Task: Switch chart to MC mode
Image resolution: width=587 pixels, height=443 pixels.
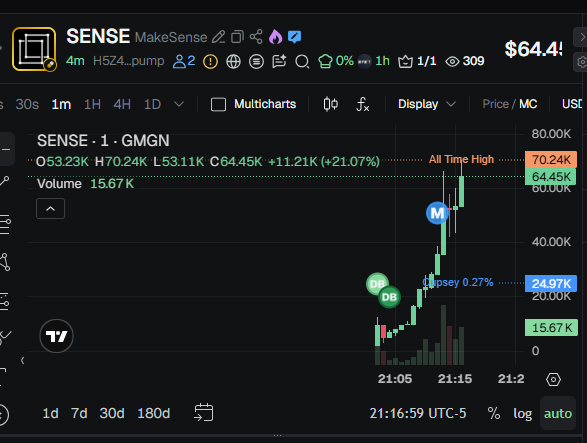Action: (x=528, y=104)
